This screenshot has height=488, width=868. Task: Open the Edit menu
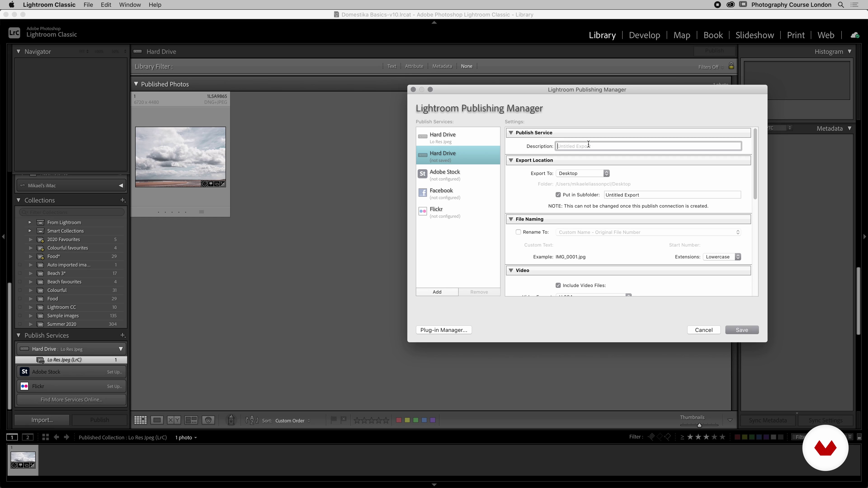106,5
